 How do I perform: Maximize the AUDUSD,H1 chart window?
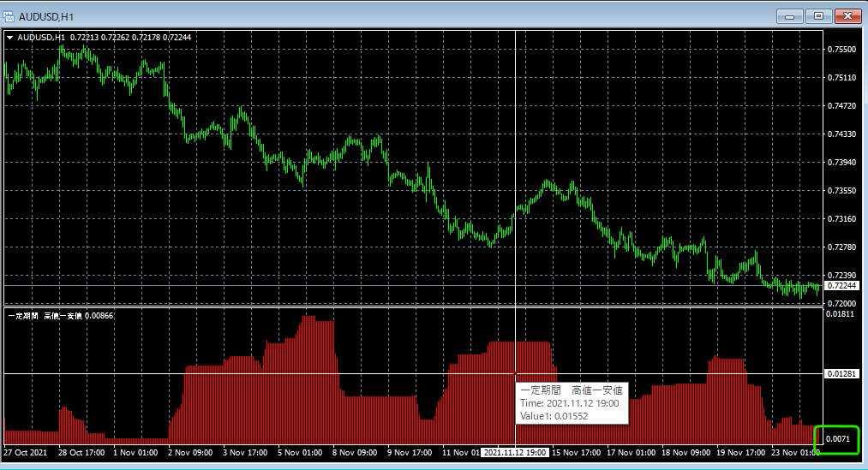[818, 15]
